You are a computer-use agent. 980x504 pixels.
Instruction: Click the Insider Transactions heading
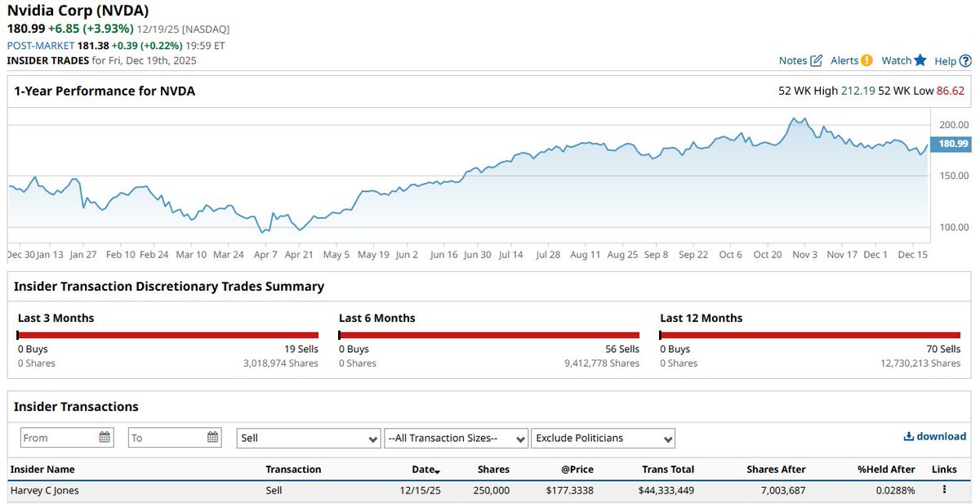[x=76, y=407]
